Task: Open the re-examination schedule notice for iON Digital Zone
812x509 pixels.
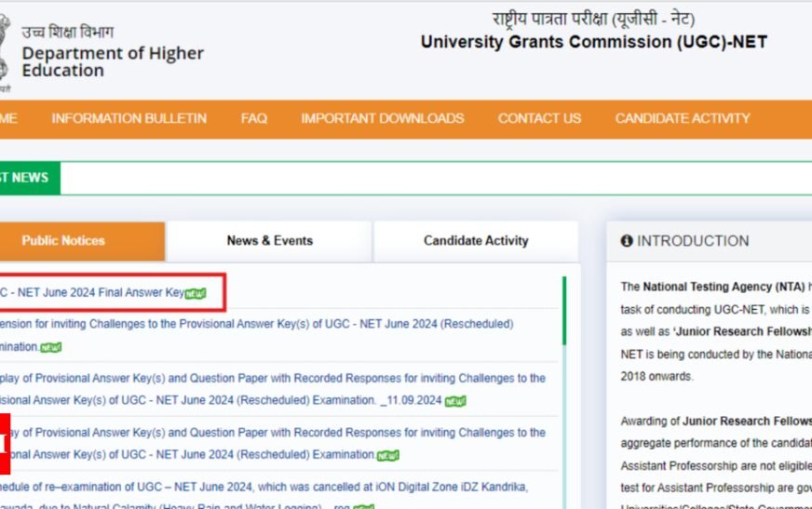Action: 264,497
